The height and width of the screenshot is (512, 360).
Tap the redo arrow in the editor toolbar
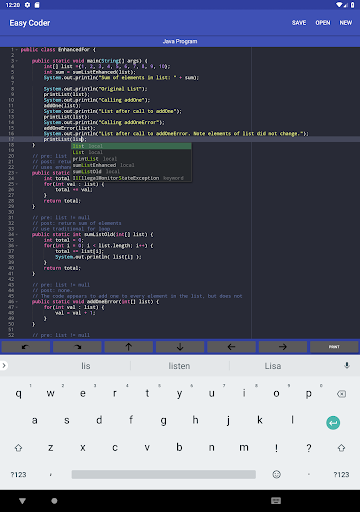(x=77, y=347)
